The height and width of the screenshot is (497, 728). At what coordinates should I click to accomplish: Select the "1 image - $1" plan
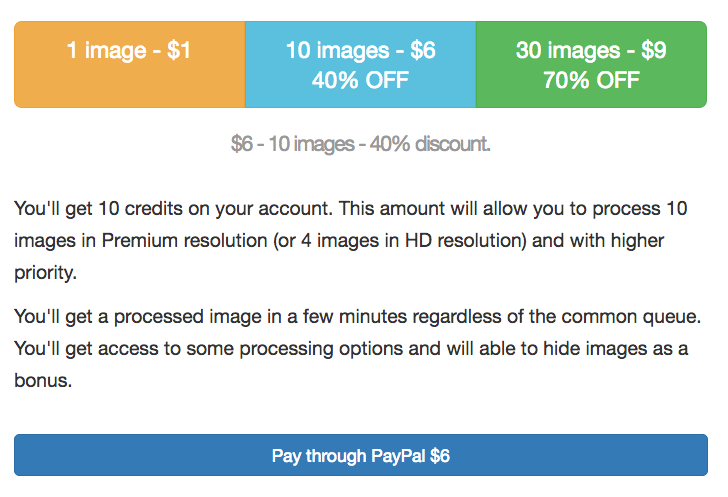pyautogui.click(x=129, y=51)
